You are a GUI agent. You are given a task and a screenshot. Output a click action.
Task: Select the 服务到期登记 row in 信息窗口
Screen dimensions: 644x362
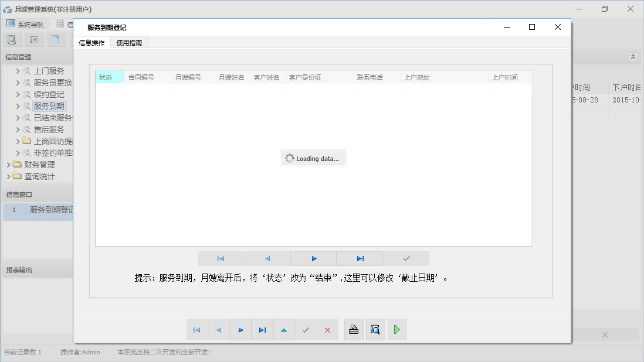coord(51,210)
